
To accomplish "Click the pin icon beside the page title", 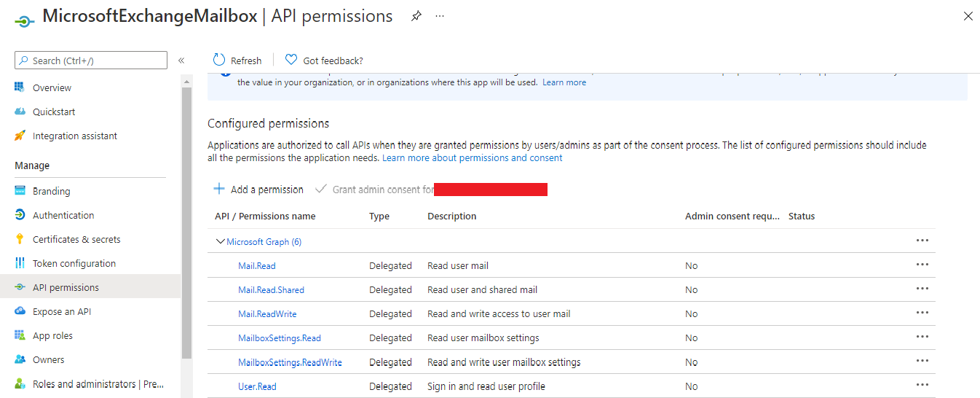I will pyautogui.click(x=416, y=16).
